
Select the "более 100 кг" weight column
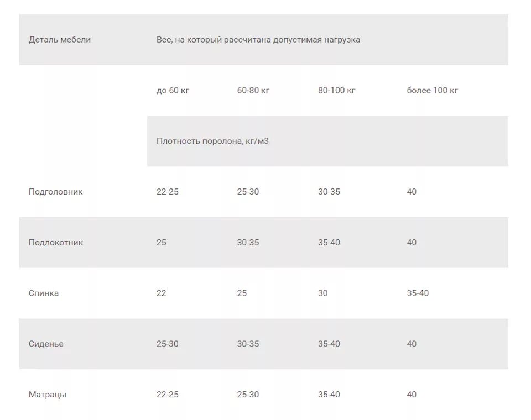coord(433,90)
